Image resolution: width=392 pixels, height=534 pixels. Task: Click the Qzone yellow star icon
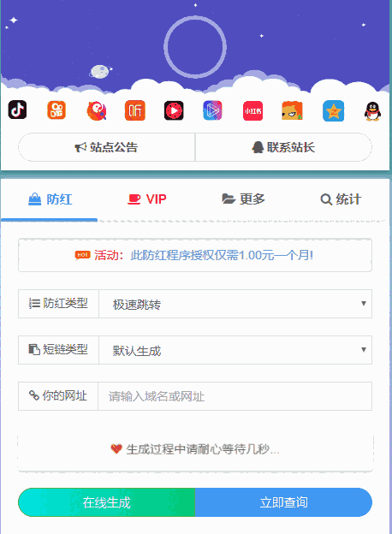(x=334, y=111)
